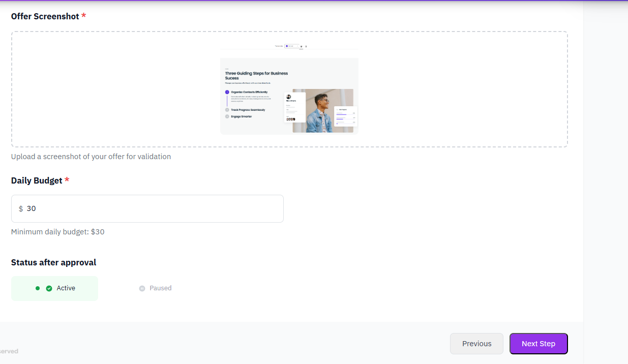Click the green checkmark icon beside Active
This screenshot has width=628, height=364.
click(49, 288)
